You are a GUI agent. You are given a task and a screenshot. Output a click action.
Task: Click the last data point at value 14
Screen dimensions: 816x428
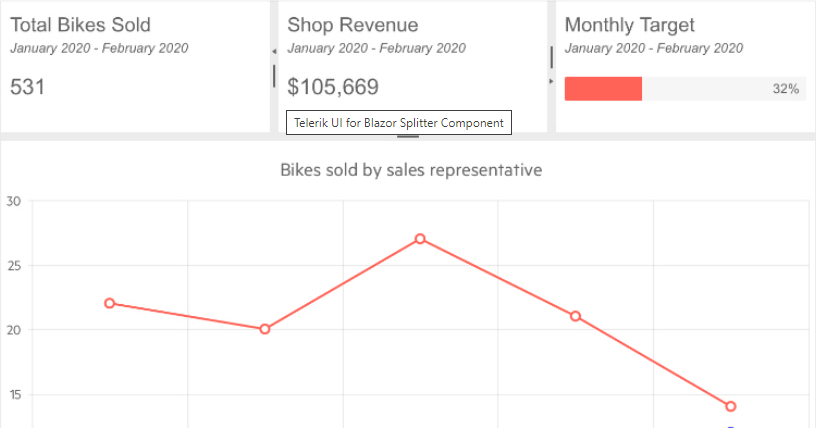coord(731,406)
